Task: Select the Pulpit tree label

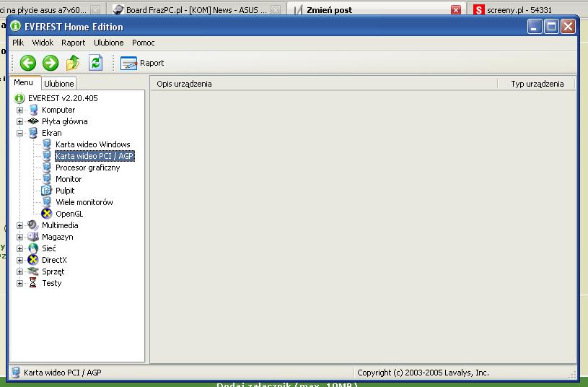Action: pos(65,191)
